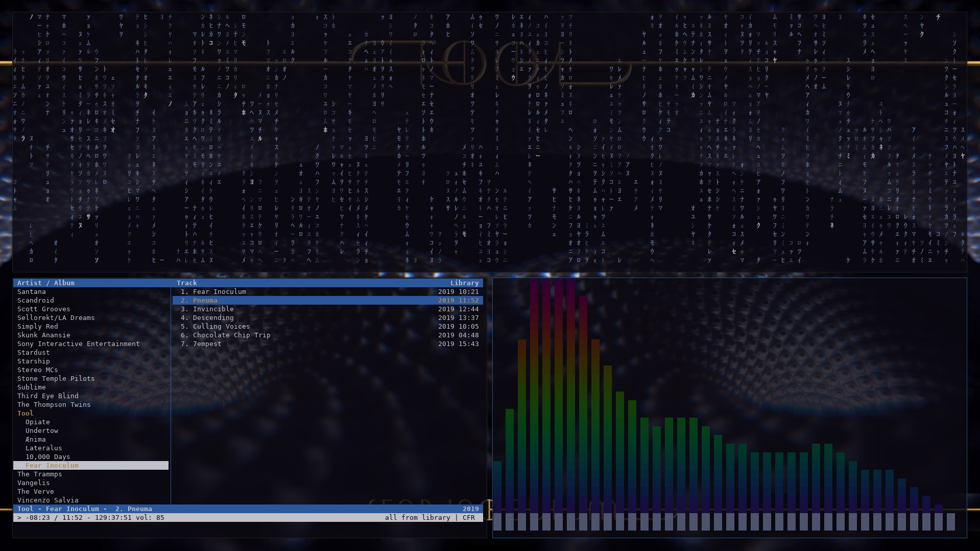
Task: Select Stereo MCs artist
Action: tap(37, 370)
